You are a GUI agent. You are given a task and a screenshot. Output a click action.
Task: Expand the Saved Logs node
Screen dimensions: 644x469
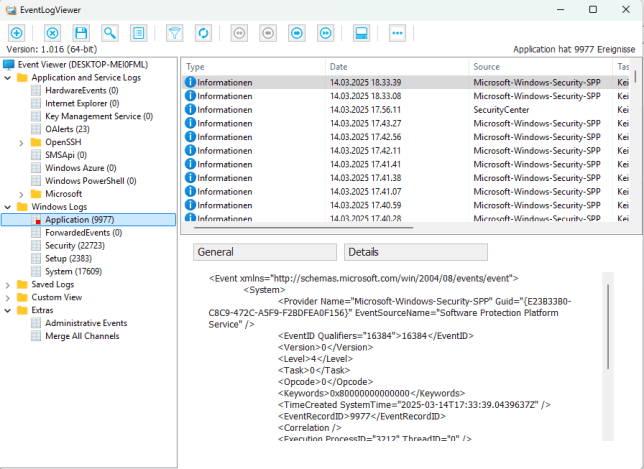[x=9, y=284]
